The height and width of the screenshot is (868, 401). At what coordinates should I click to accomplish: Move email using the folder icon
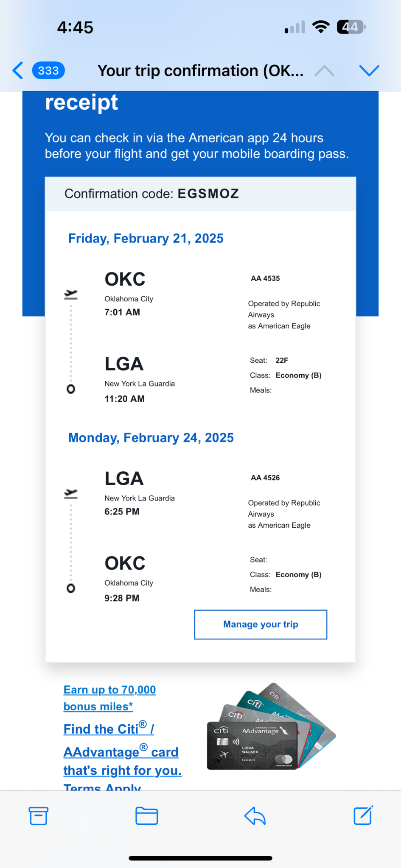click(x=147, y=816)
